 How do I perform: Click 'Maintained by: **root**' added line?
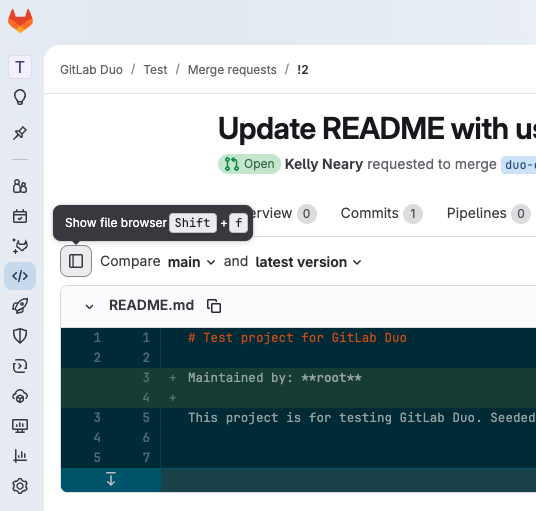click(274, 378)
